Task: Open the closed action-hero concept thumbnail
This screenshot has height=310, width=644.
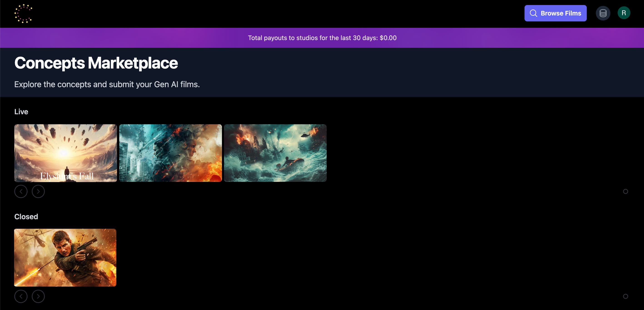Action: [65, 257]
